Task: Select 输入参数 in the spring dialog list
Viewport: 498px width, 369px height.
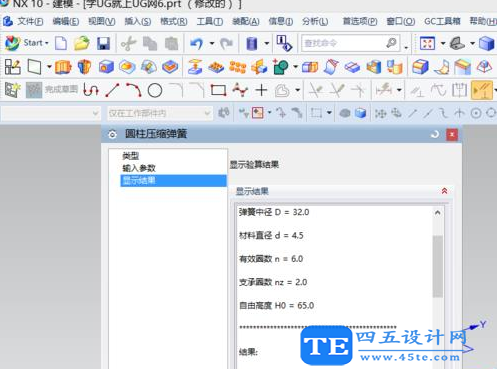Action: pos(139,168)
